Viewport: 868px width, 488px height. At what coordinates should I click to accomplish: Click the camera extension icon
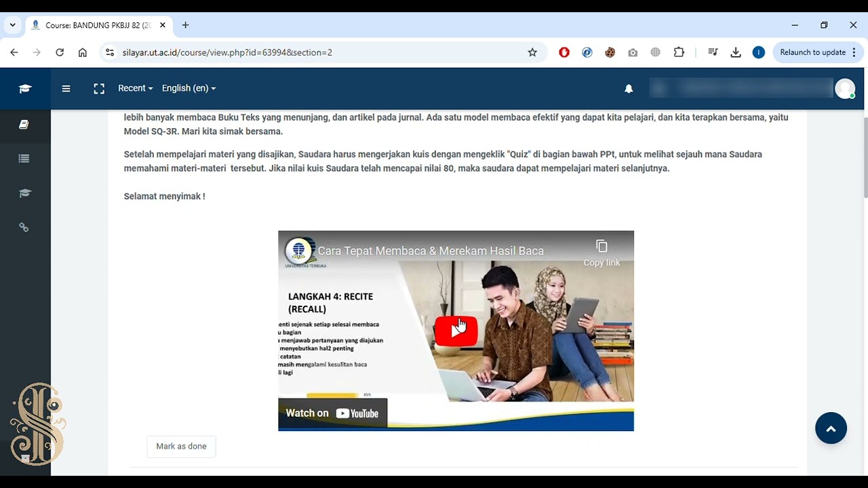(633, 52)
